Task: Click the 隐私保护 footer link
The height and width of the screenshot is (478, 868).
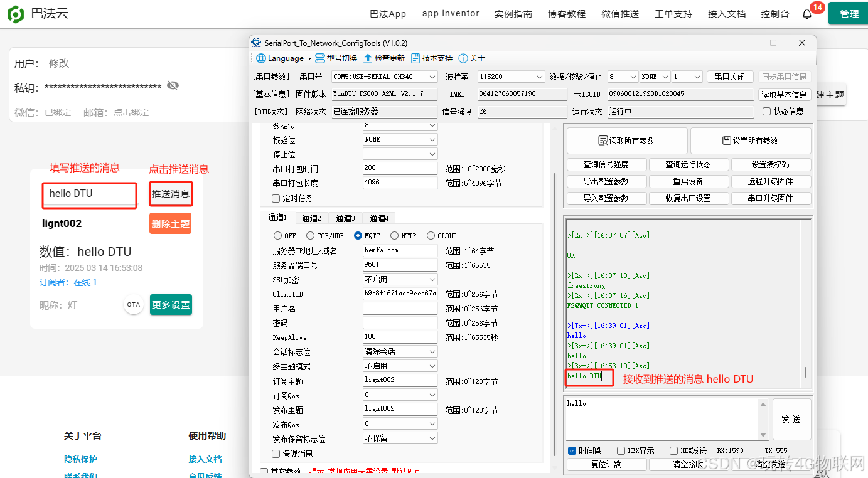Action: [80, 459]
